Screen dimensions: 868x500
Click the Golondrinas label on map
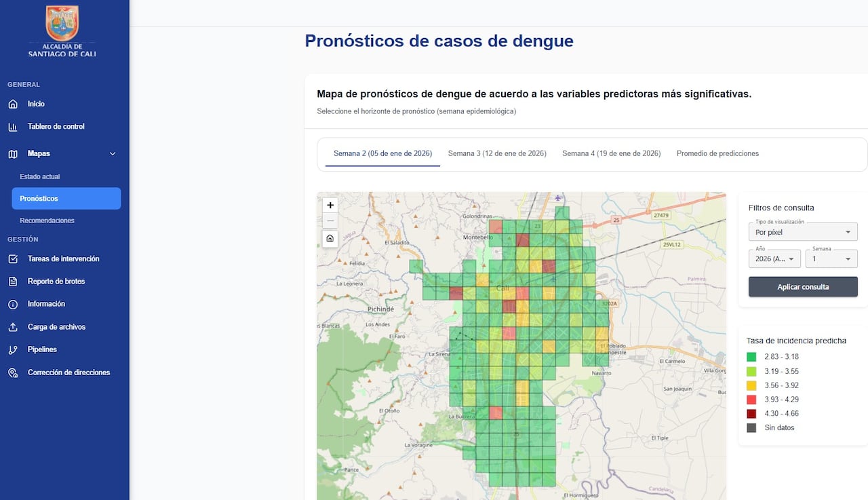477,217
